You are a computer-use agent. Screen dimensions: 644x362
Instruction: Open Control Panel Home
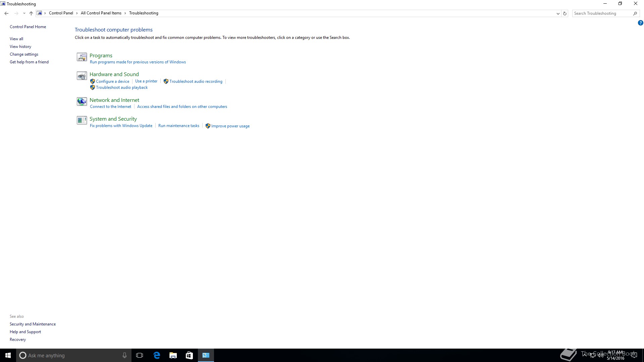(x=28, y=27)
